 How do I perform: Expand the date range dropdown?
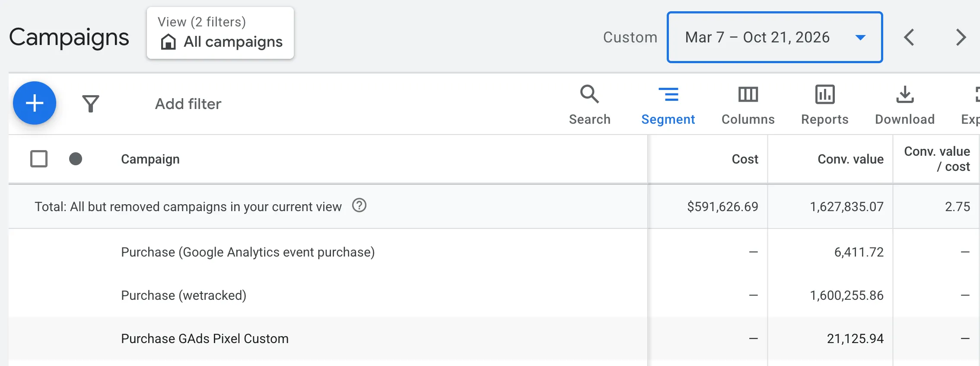pos(775,37)
